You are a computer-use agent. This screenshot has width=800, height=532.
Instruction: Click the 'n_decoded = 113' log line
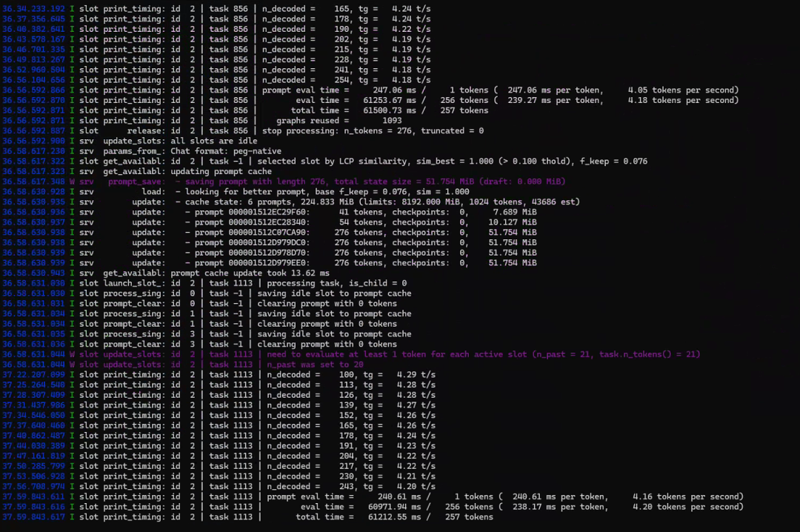tap(219, 385)
